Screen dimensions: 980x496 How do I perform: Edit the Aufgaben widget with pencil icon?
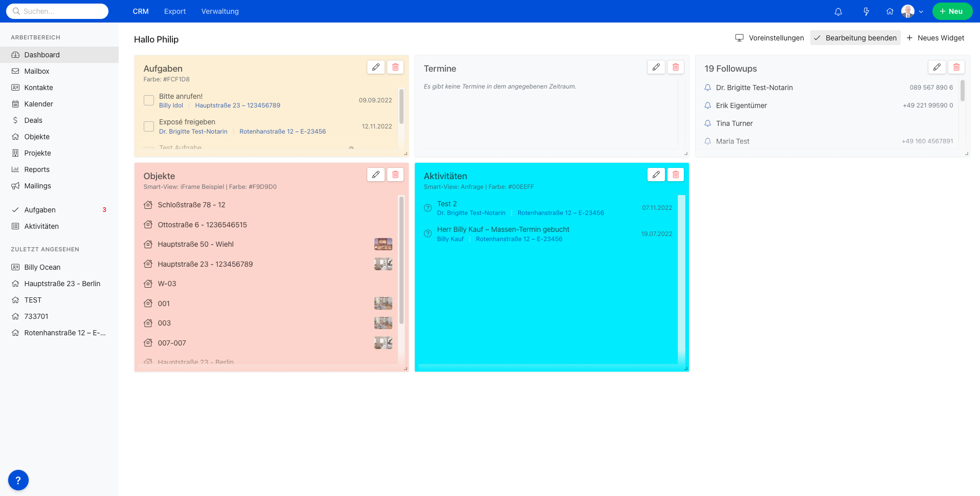coord(376,67)
